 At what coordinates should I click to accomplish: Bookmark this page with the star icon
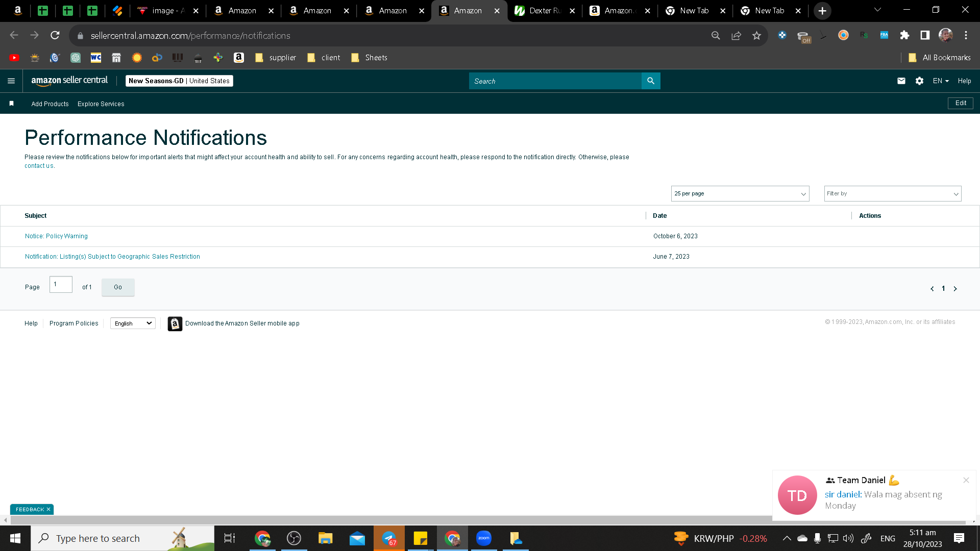pyautogui.click(x=756, y=35)
